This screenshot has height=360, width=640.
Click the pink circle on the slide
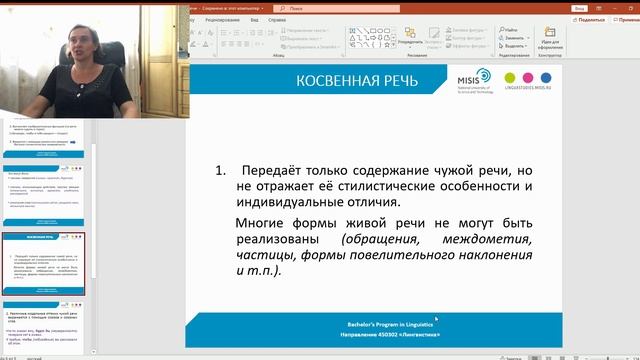click(x=528, y=78)
